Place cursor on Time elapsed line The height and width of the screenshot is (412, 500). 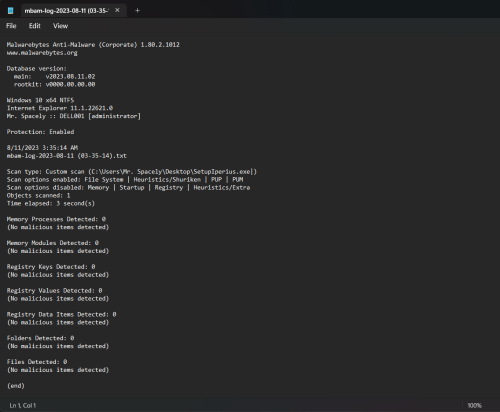click(51, 203)
